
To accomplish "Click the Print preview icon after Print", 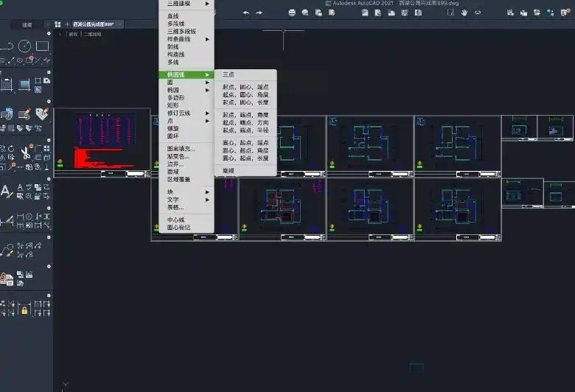I will pos(305,13).
